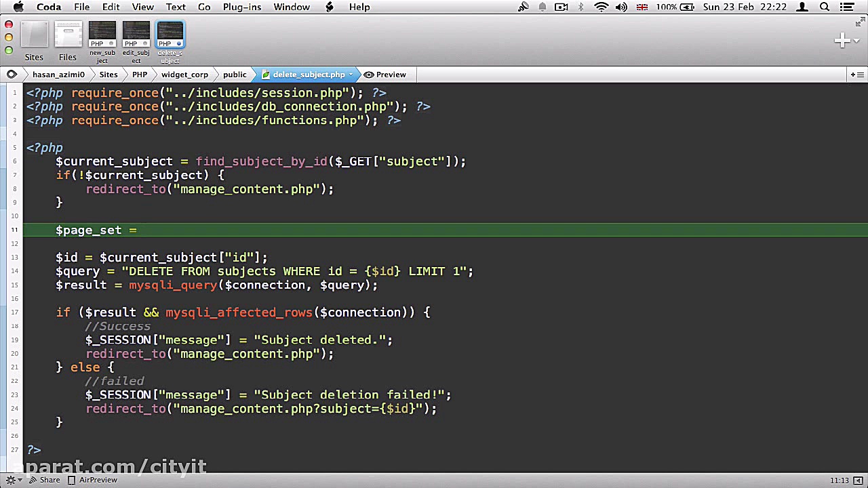This screenshot has width=868, height=488.
Task: Click the find_subject_by_id function call
Action: pos(262,161)
